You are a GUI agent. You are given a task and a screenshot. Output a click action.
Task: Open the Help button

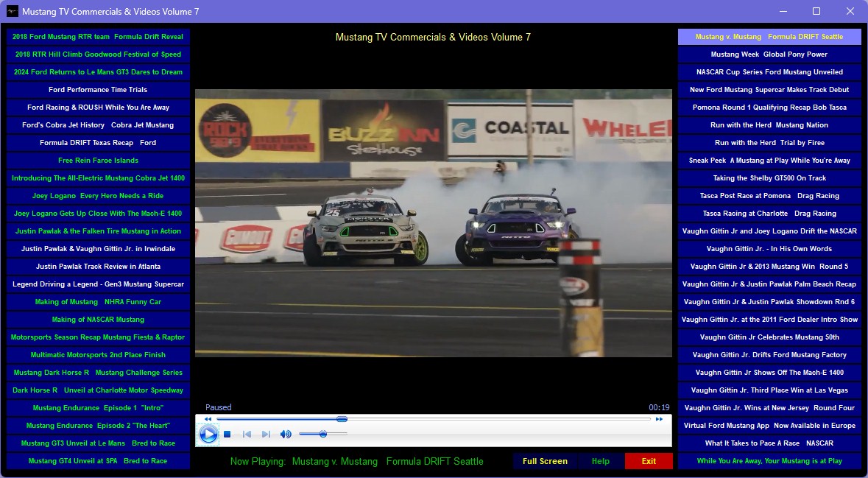pos(601,461)
